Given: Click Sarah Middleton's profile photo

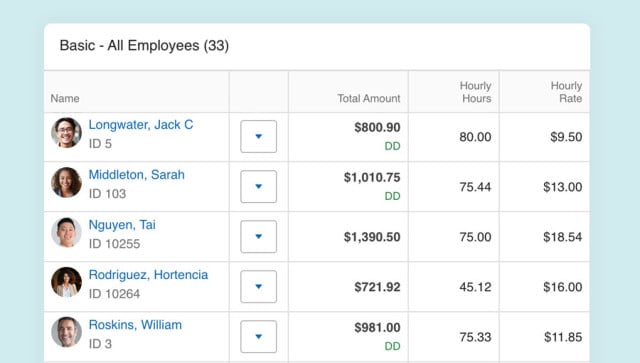Looking at the screenshot, I should 66,183.
